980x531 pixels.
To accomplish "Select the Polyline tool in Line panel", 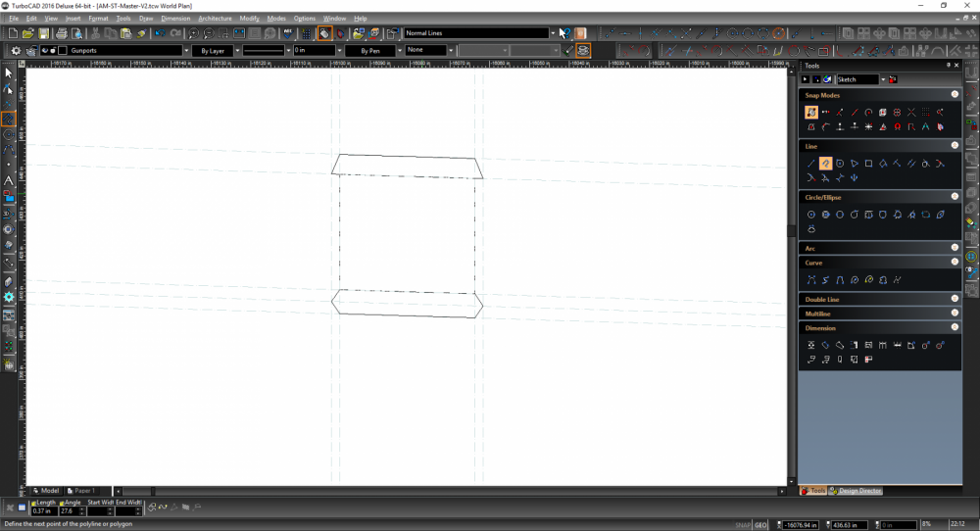I will 825,164.
